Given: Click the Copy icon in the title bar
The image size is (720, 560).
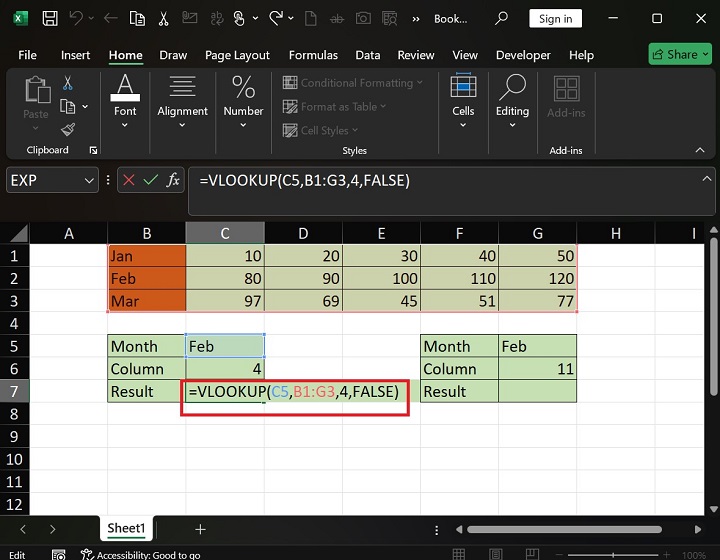Looking at the screenshot, I should pos(137,18).
